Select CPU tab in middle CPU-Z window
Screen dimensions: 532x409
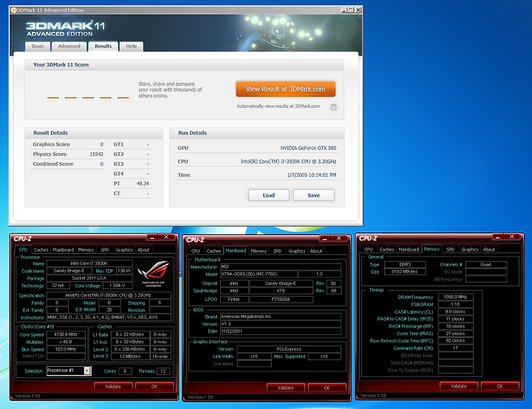[195, 251]
